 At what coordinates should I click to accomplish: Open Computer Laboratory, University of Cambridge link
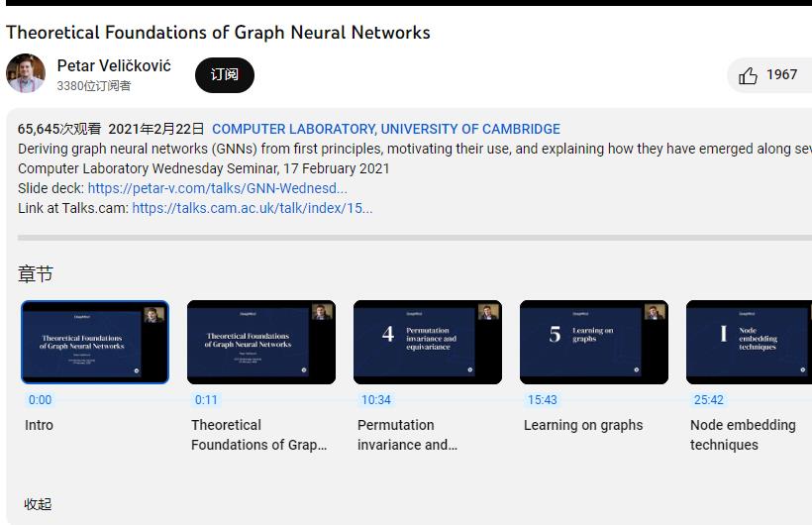386,129
